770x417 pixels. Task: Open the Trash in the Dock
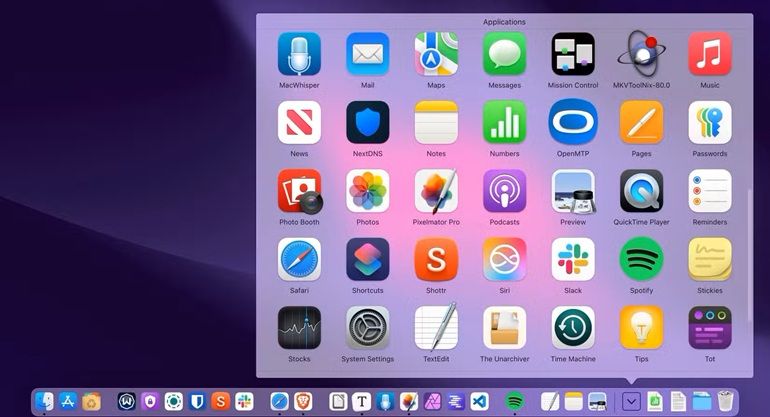click(x=725, y=401)
